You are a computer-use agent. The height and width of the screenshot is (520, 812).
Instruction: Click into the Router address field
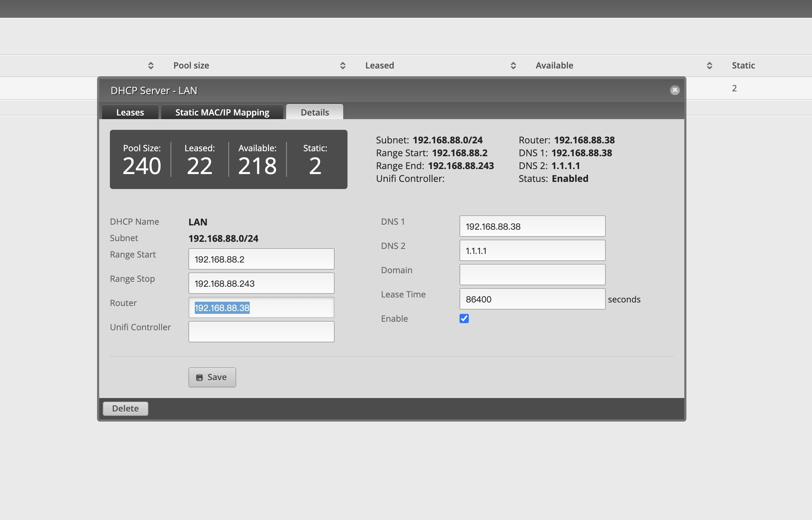click(x=262, y=307)
